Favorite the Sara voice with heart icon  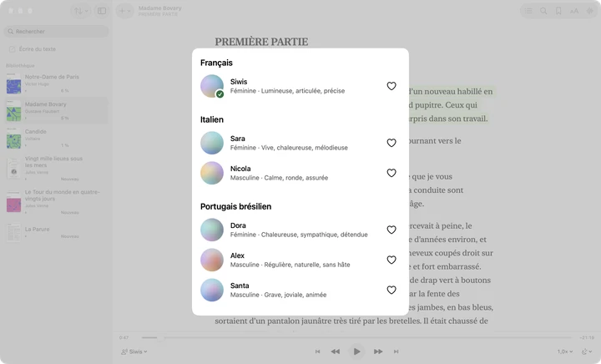coord(391,143)
